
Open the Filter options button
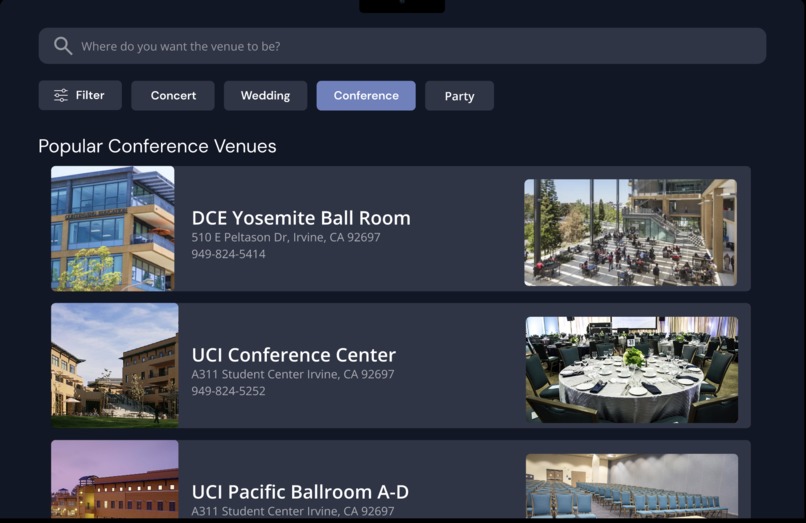tap(80, 95)
